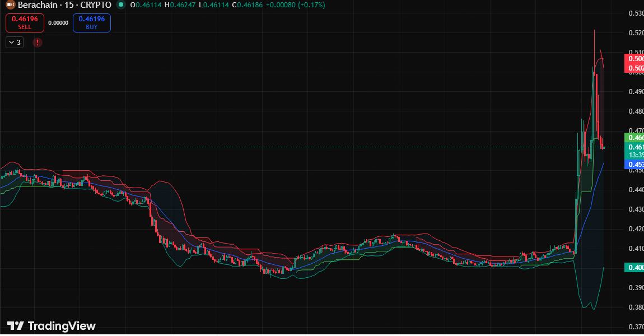Click the red exclamation warning icon
This screenshot has width=644, height=336.
tap(38, 43)
